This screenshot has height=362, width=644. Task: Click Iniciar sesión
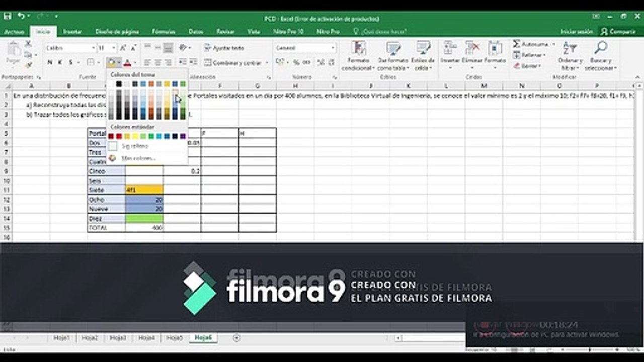[577, 32]
